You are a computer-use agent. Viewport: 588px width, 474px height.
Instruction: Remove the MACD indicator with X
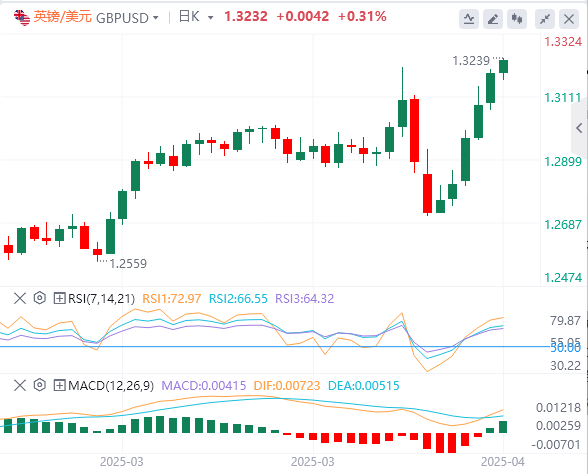tap(20, 385)
